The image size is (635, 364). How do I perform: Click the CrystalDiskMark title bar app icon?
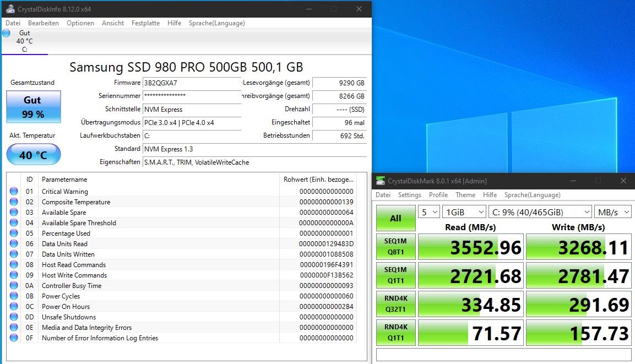(380, 181)
